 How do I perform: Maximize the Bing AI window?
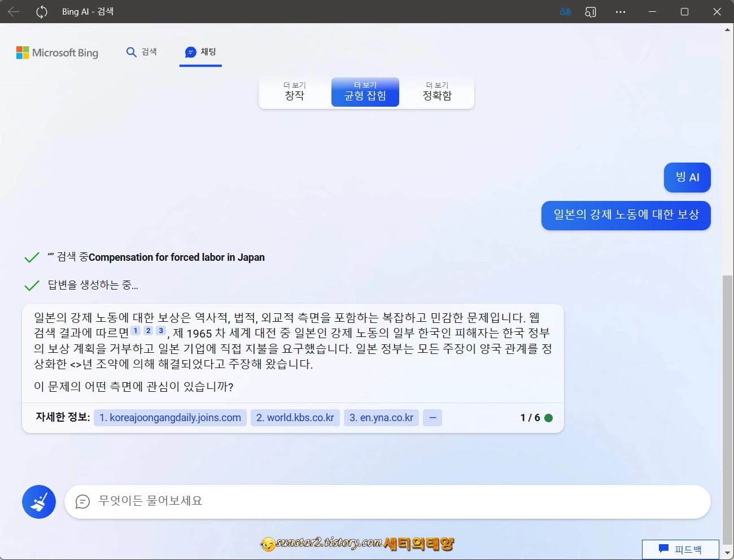pyautogui.click(x=684, y=12)
